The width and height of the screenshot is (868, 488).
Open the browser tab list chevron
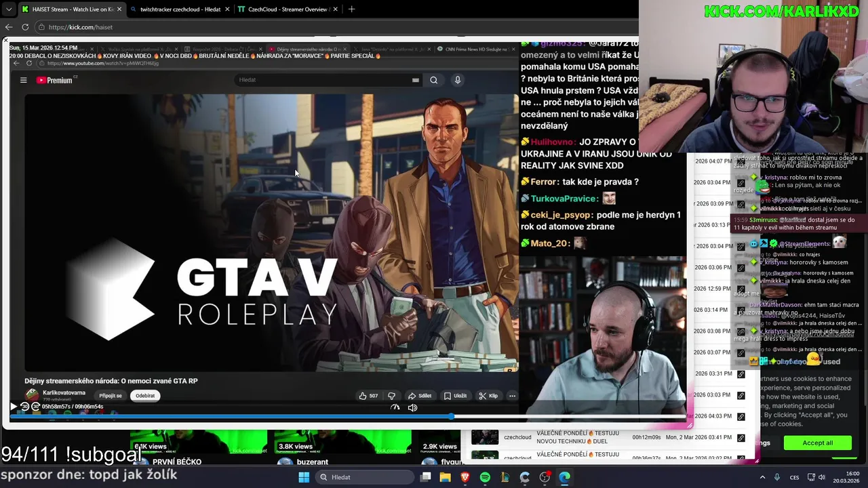8,9
